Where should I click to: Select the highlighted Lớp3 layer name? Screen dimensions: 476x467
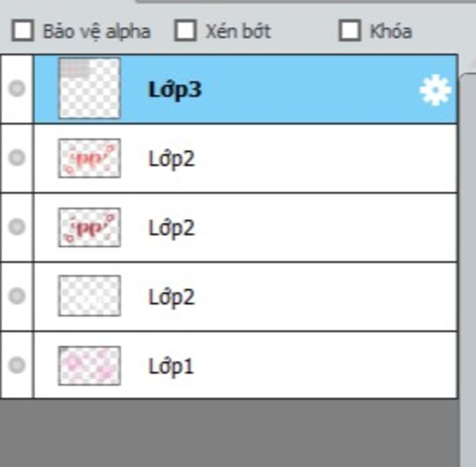point(175,90)
